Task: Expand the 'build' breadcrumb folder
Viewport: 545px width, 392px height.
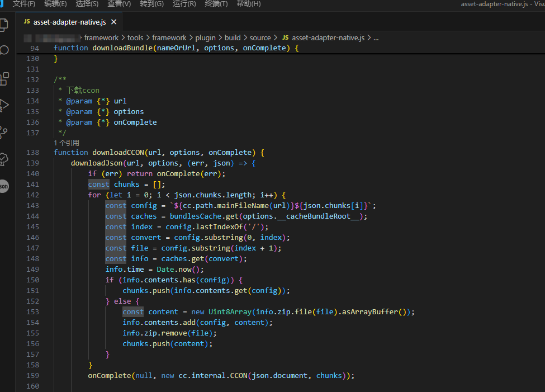Action: pos(233,37)
